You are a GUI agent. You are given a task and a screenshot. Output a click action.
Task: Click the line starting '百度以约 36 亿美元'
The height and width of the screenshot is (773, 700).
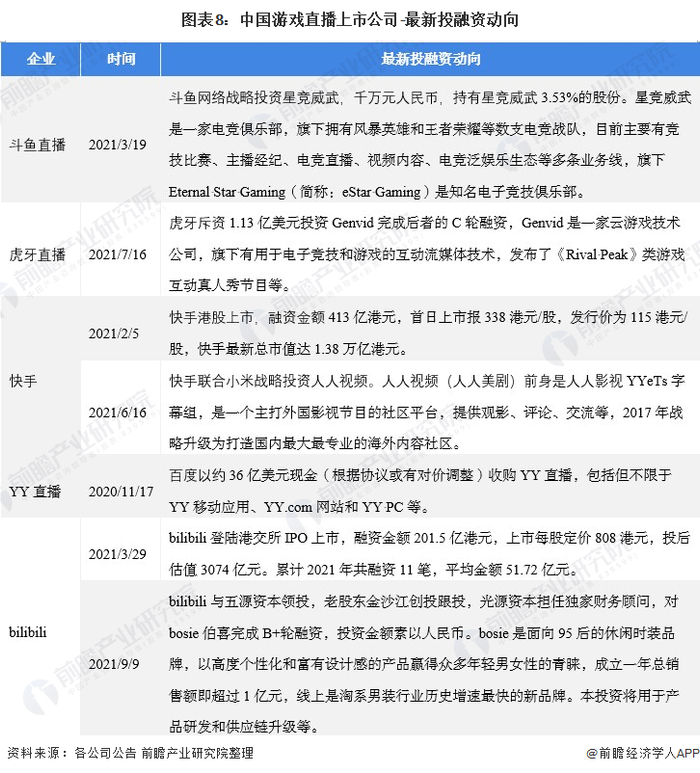pyautogui.click(x=420, y=475)
